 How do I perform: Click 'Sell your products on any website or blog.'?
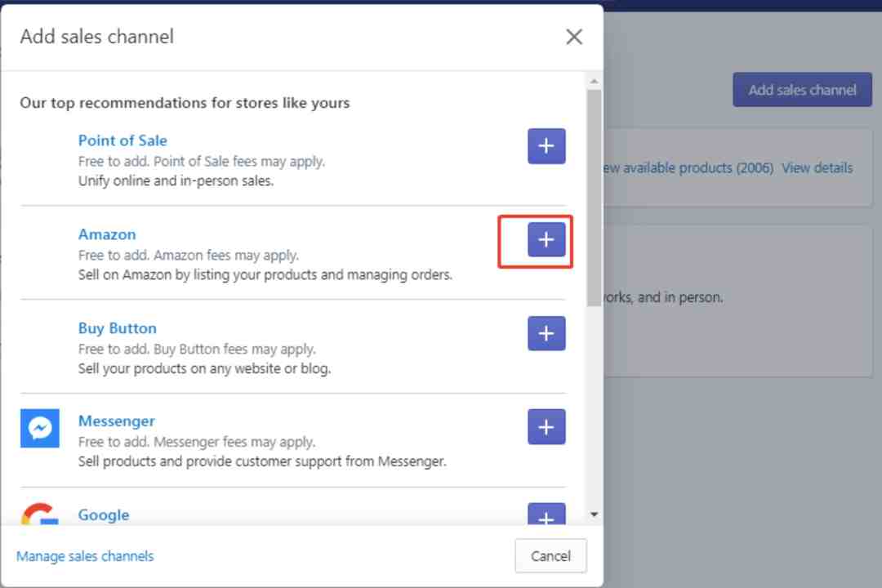[205, 368]
